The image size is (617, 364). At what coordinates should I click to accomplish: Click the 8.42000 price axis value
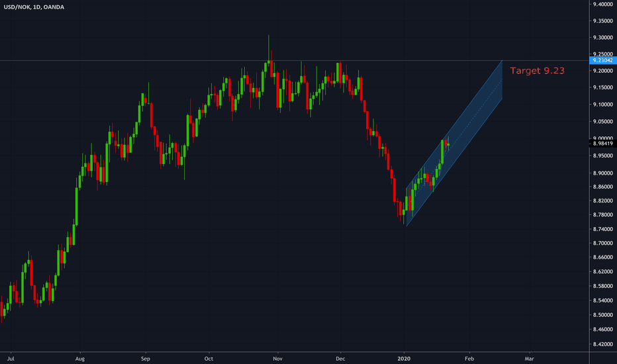(x=602, y=344)
